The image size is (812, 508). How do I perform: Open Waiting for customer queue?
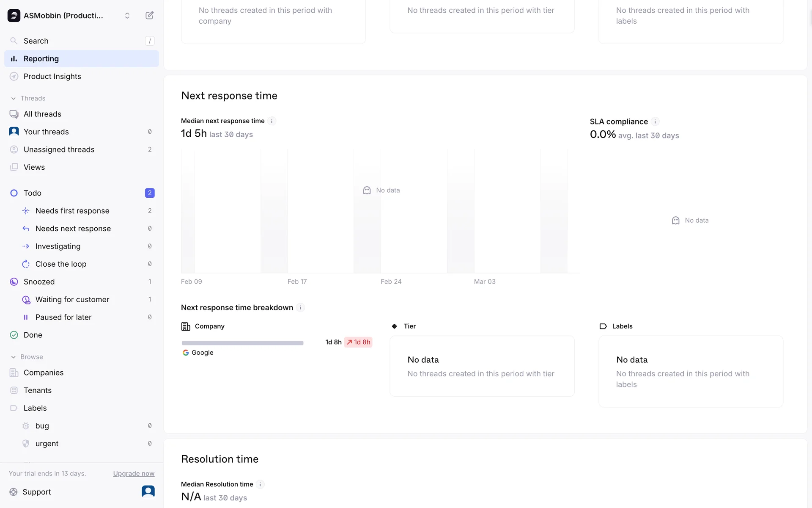(72, 300)
